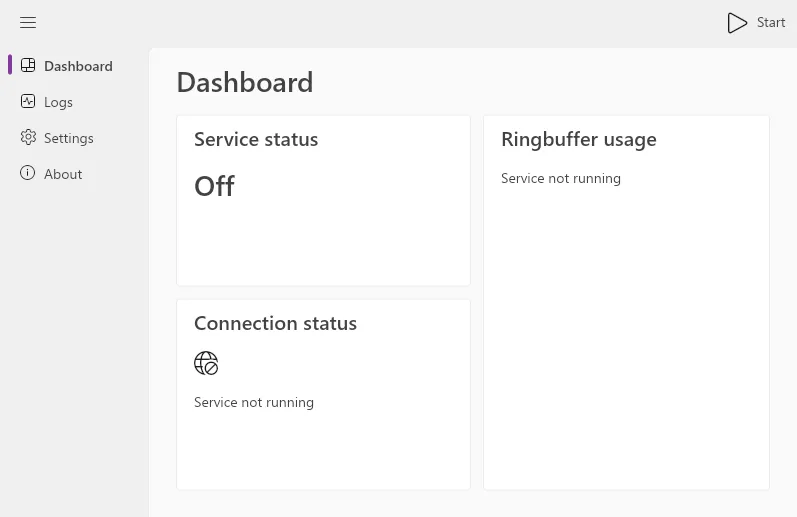Click the globe disconnected icon
The image size is (797, 517).
pyautogui.click(x=206, y=363)
